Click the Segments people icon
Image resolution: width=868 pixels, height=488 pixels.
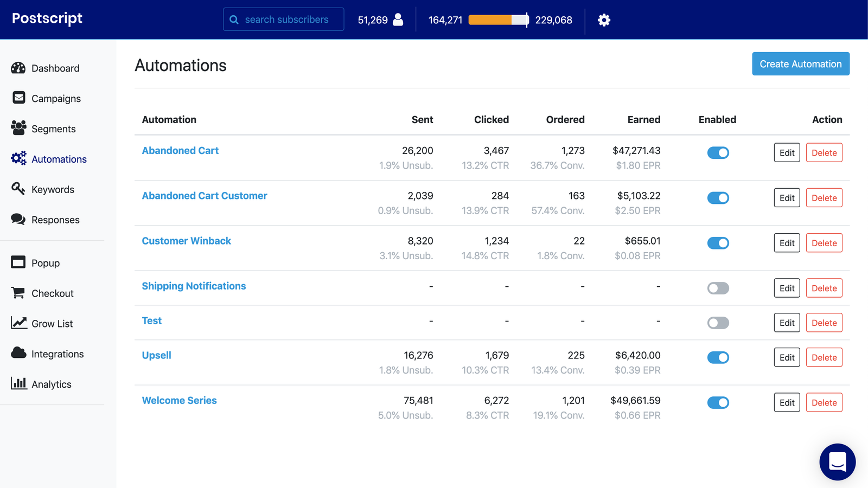tap(18, 129)
